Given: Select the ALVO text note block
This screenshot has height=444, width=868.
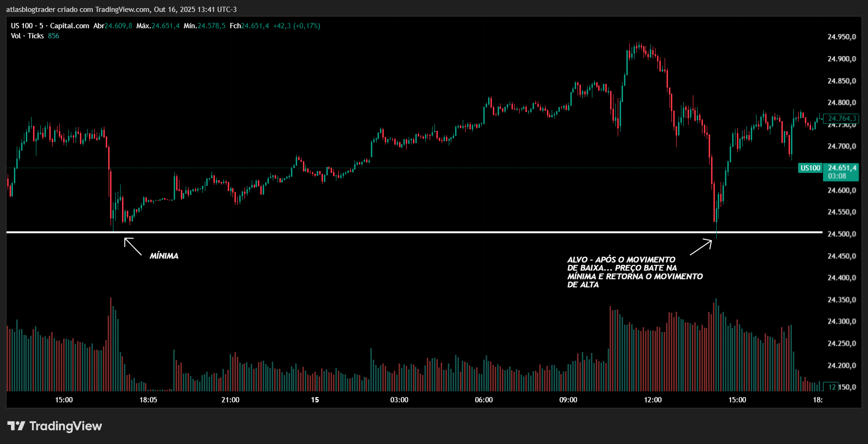Looking at the screenshot, I should pos(634,272).
